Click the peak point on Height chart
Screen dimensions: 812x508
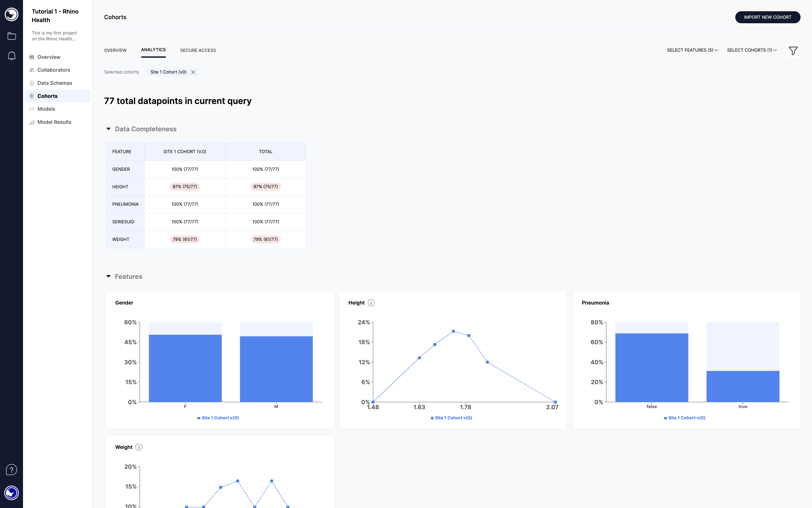click(x=453, y=331)
